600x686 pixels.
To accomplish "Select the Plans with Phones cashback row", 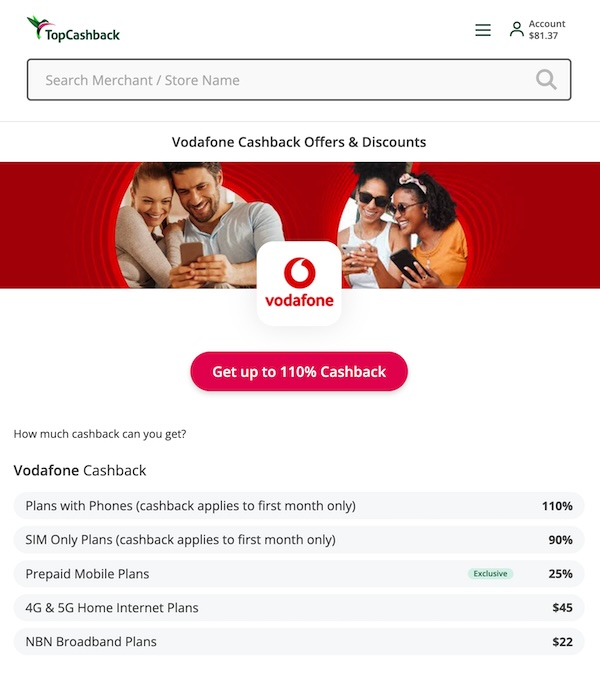I will 299,506.
